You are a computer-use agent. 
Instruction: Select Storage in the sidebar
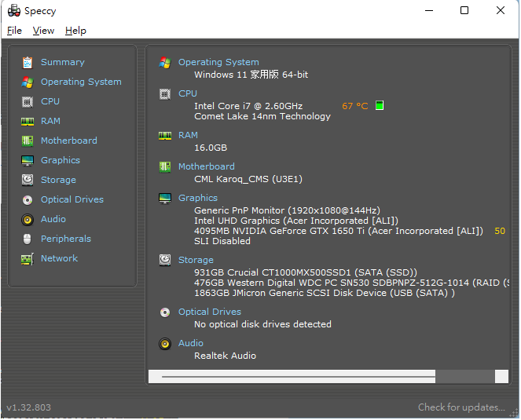pos(58,180)
